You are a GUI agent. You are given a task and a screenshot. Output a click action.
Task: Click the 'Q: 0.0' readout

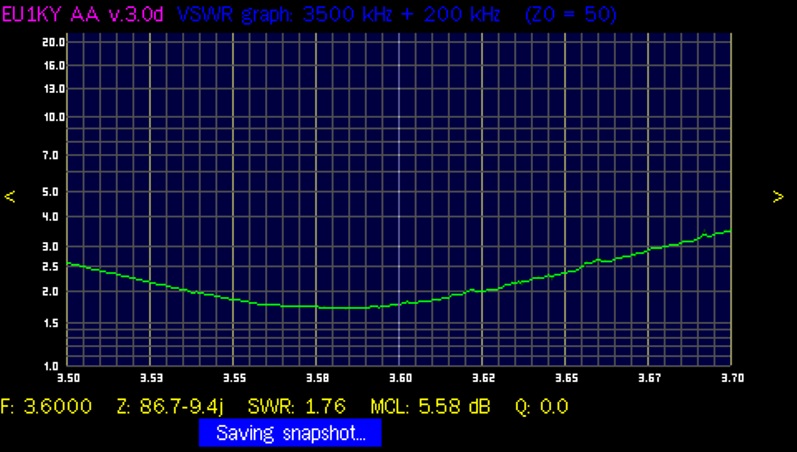pos(541,406)
